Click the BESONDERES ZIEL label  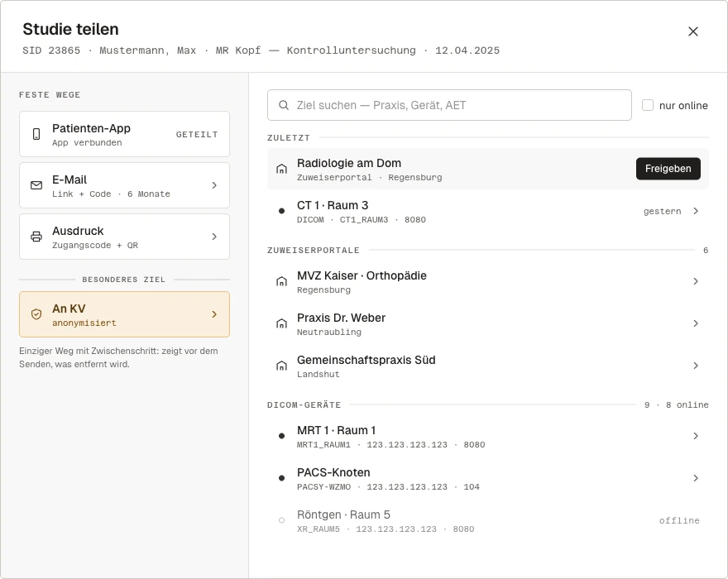pyautogui.click(x=123, y=280)
